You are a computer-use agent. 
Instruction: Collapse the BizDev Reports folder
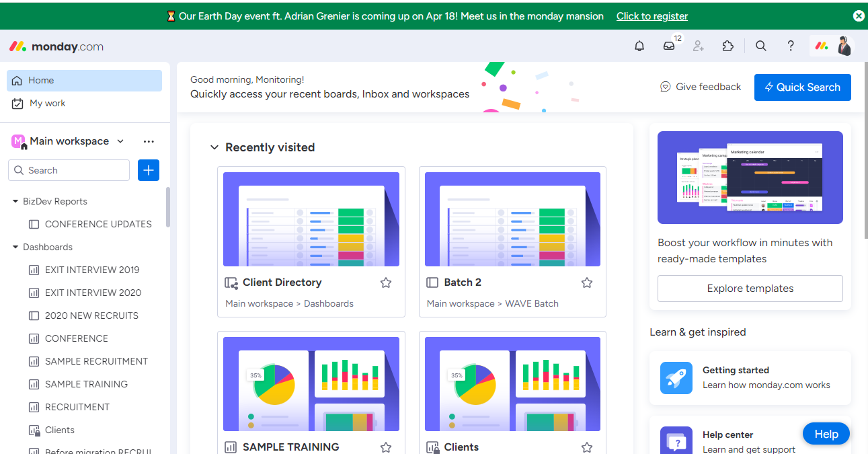click(x=15, y=201)
